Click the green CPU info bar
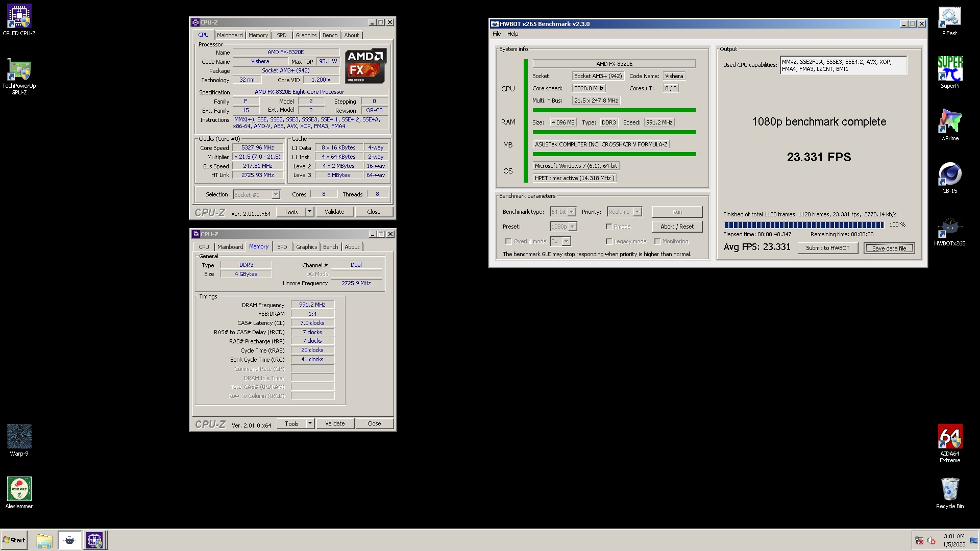This screenshot has width=980, height=551. [614, 110]
